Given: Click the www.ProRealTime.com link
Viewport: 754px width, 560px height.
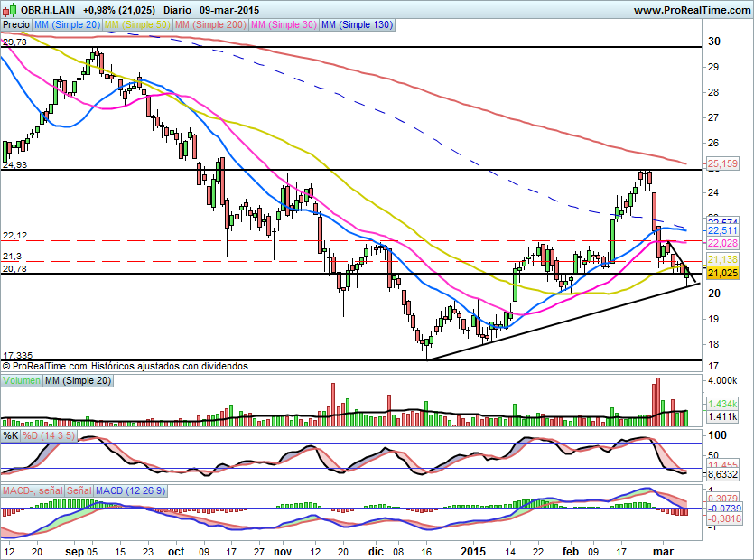Looking at the screenshot, I should 691,10.
